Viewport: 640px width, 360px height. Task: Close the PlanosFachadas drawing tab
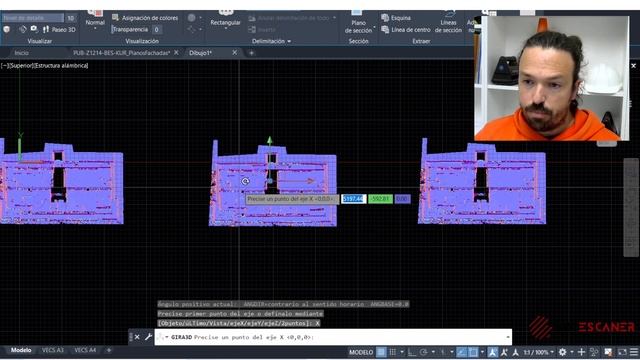pos(176,52)
